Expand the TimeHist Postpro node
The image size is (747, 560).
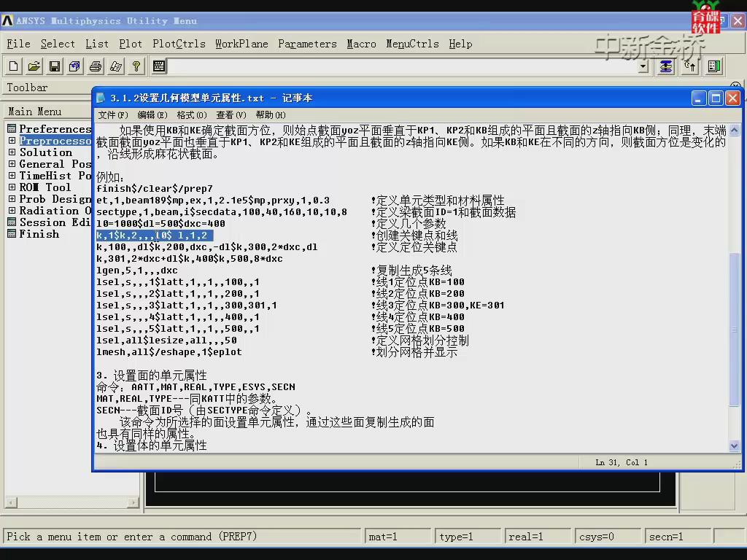[x=12, y=176]
